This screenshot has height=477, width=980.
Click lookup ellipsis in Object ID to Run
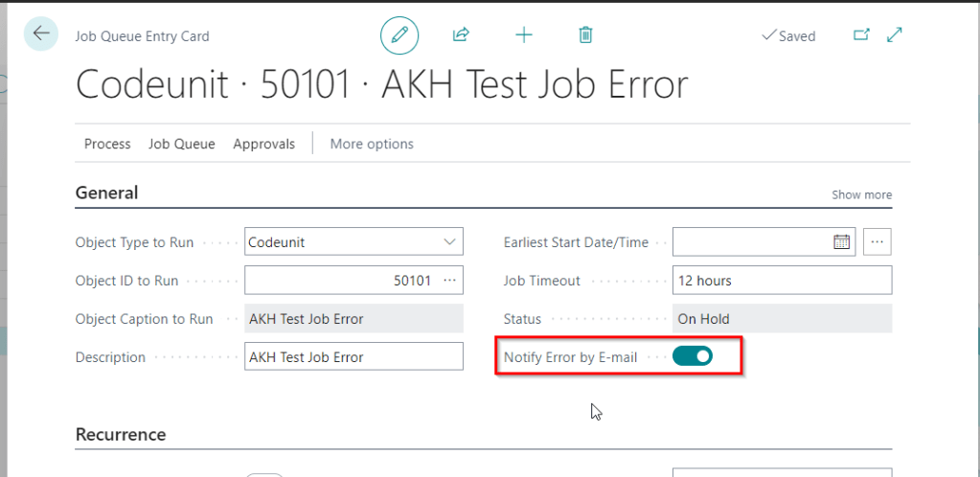click(x=449, y=281)
